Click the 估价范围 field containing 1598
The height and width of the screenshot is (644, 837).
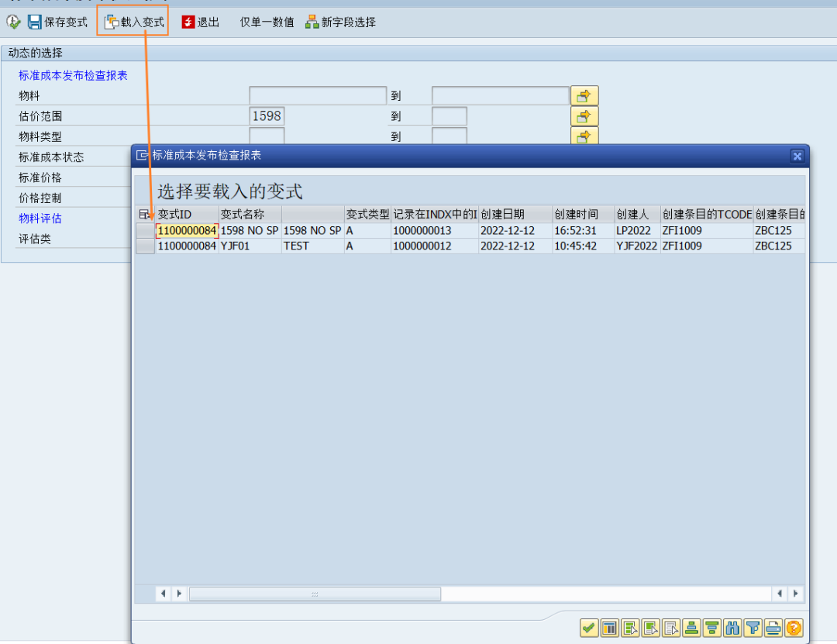(x=267, y=116)
